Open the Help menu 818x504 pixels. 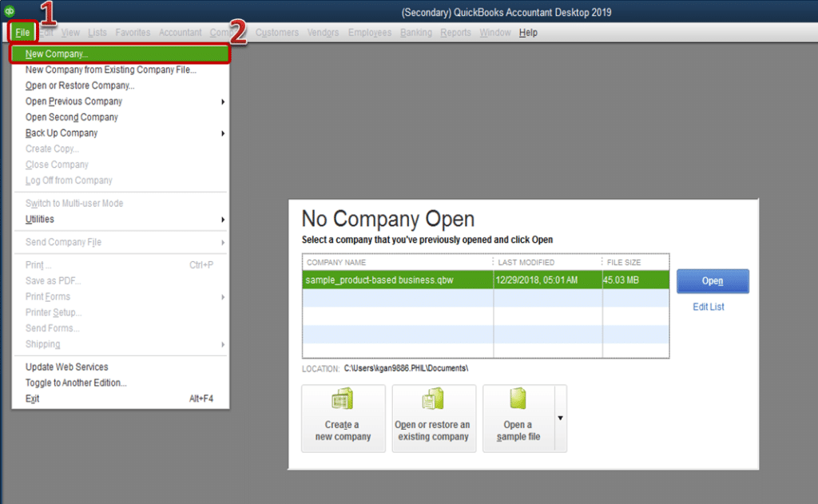tap(528, 33)
